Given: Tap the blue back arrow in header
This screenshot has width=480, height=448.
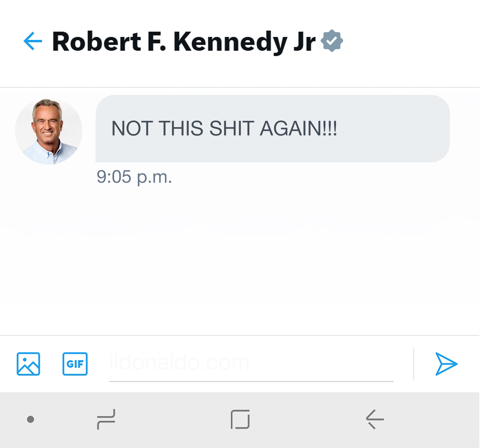Looking at the screenshot, I should [x=33, y=41].
